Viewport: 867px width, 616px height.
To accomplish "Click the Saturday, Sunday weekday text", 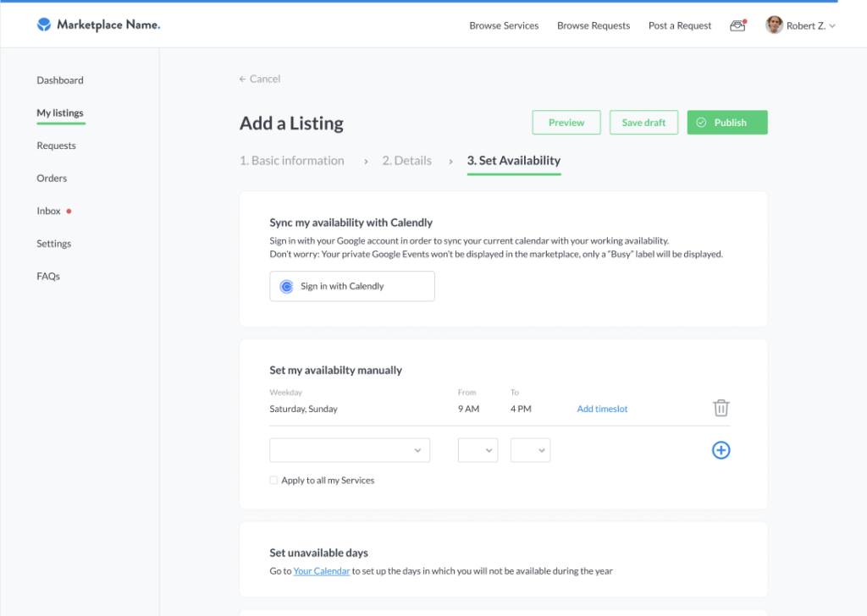I will tap(304, 409).
